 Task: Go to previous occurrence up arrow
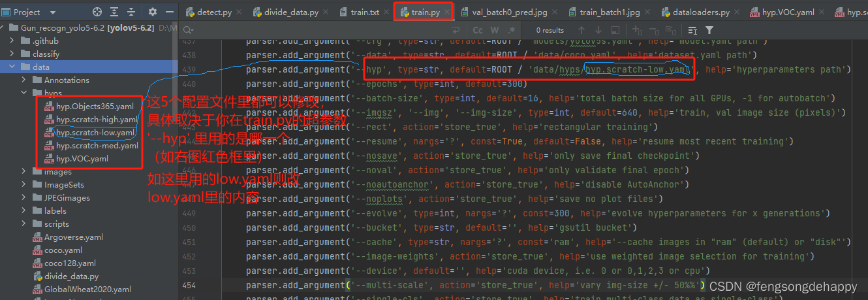click(580, 30)
